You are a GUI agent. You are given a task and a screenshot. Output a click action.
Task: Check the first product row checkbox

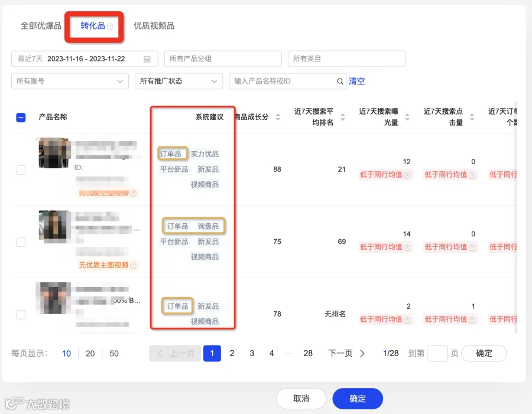(21, 170)
